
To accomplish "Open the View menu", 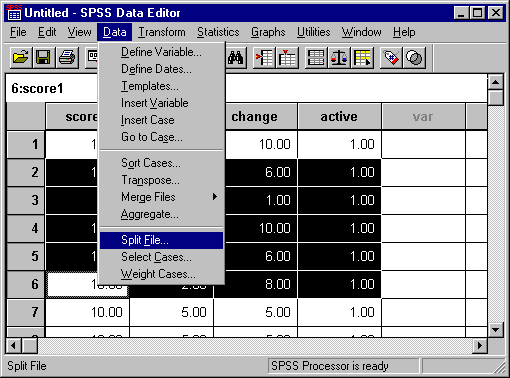I will pyautogui.click(x=79, y=32).
